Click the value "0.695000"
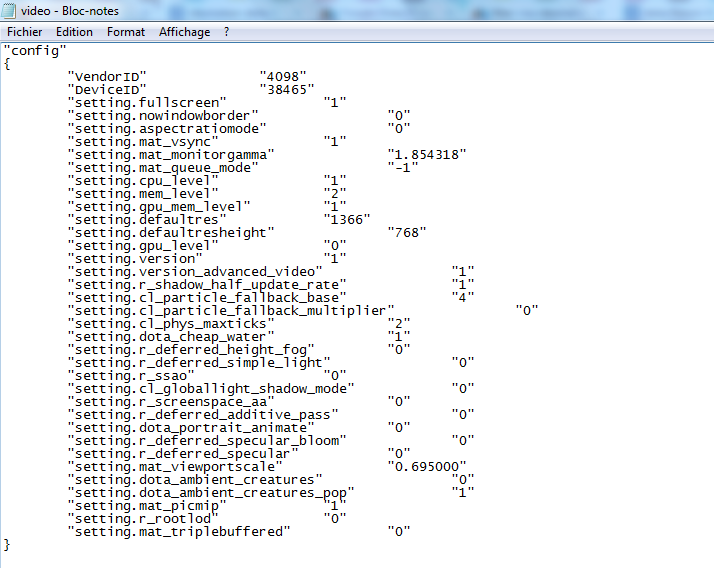Screen dimensions: 714x568 pyautogui.click(x=427, y=467)
